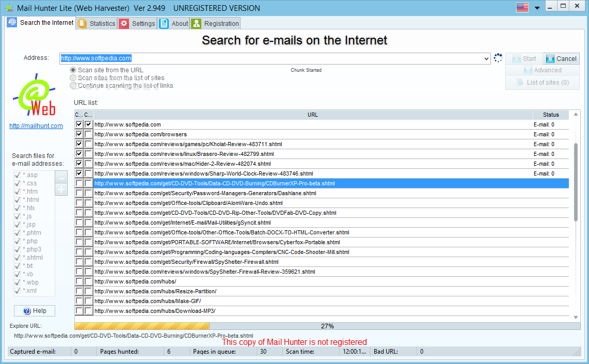The width and height of the screenshot is (589, 364).
Task: Click the Start button
Action: (x=524, y=58)
